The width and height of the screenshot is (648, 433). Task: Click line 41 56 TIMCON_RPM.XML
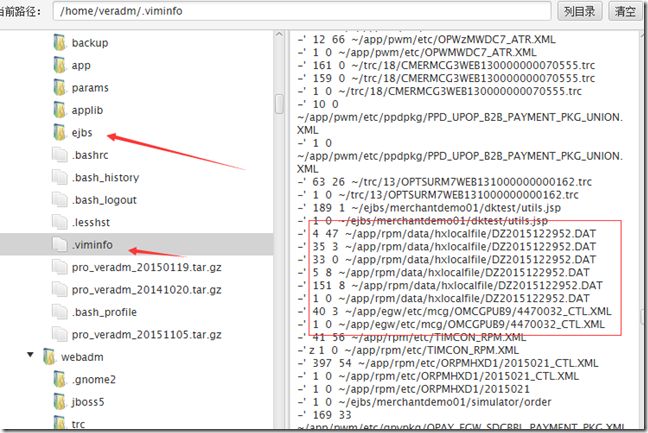412,337
